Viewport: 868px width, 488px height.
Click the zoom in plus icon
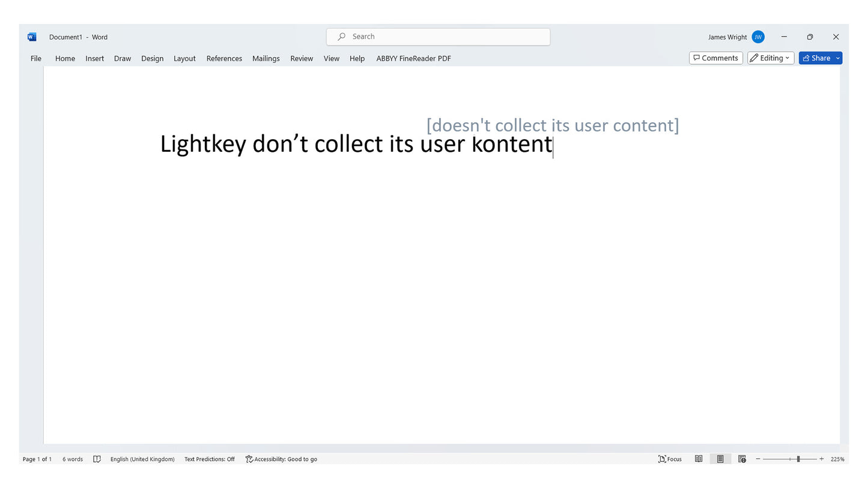[822, 459]
